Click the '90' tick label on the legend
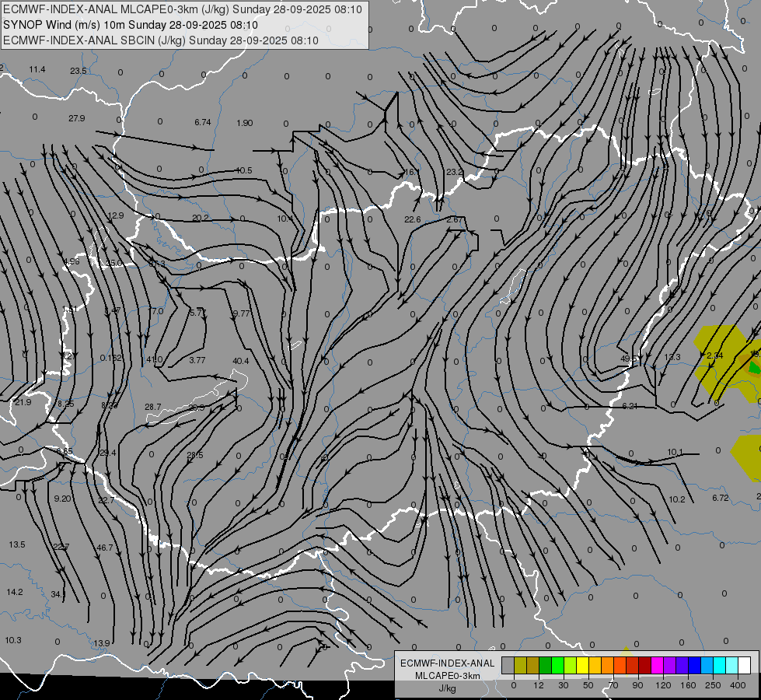This screenshot has height=700, width=761. (637, 685)
